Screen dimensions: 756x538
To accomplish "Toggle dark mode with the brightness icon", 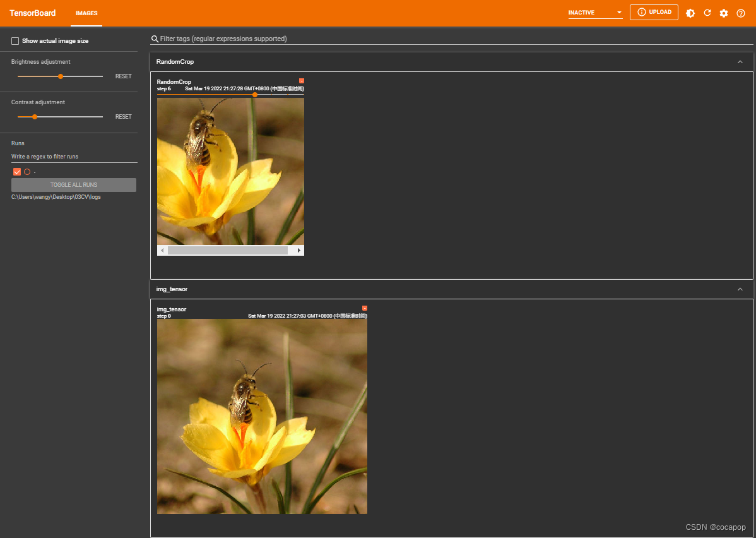I will click(x=690, y=13).
